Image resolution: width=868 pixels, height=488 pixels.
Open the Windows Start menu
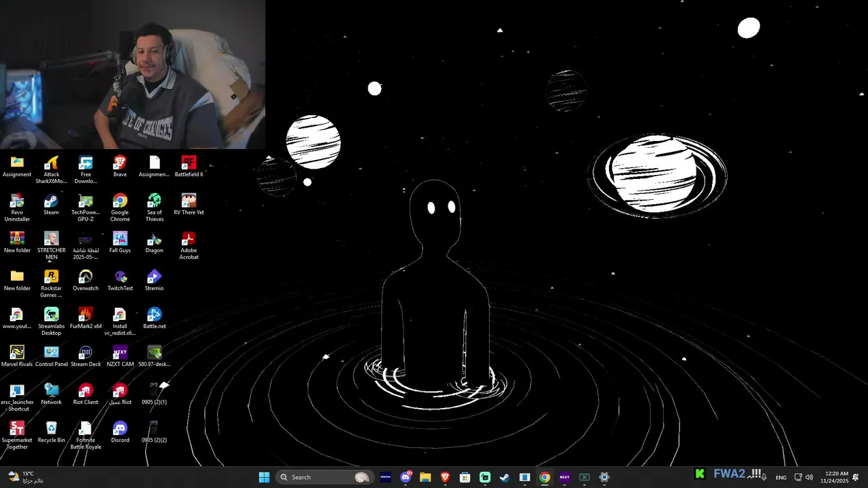click(x=264, y=477)
